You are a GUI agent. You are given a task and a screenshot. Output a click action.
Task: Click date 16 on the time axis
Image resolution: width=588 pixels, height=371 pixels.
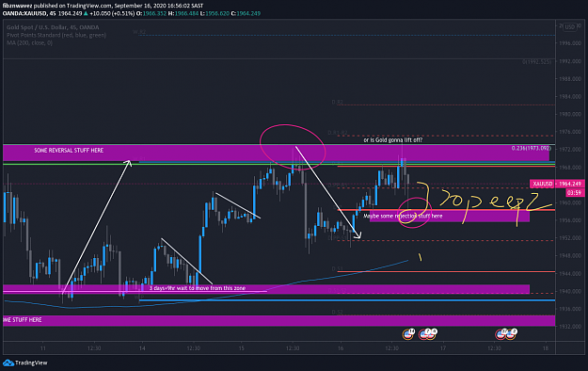click(x=341, y=348)
